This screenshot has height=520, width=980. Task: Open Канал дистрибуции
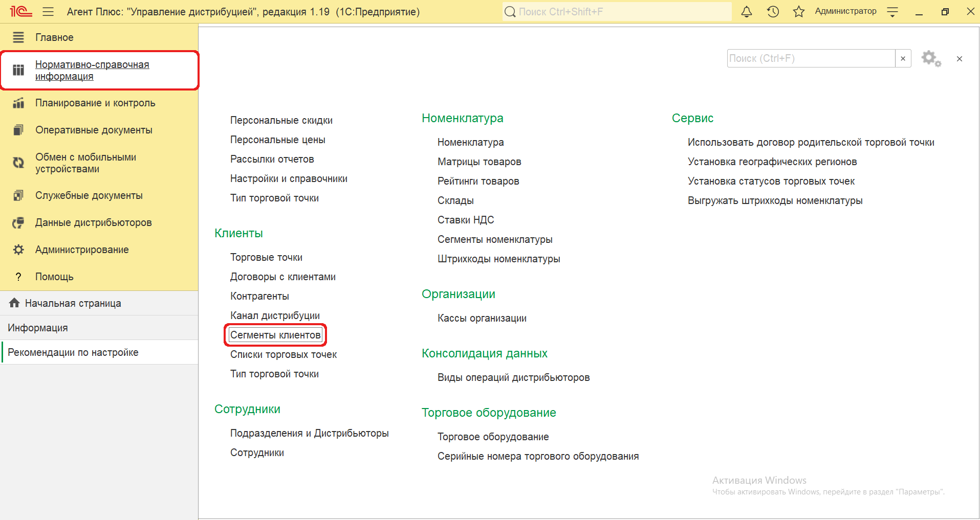(275, 315)
